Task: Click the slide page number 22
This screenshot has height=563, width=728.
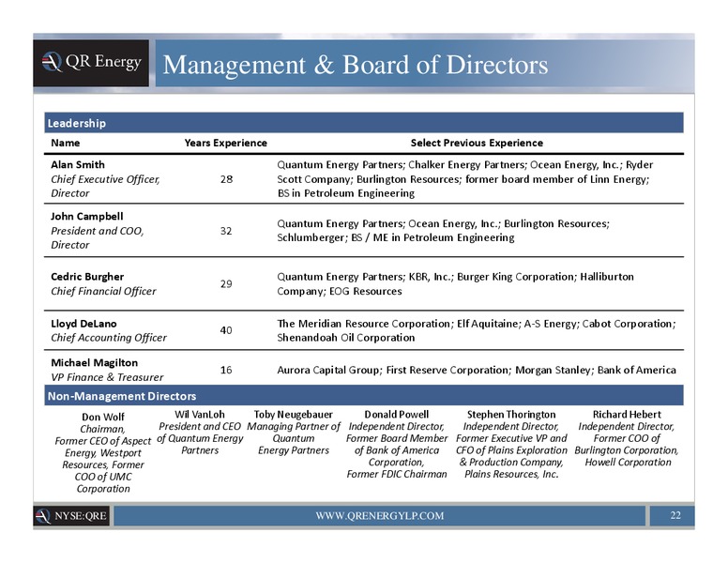Action: click(675, 515)
